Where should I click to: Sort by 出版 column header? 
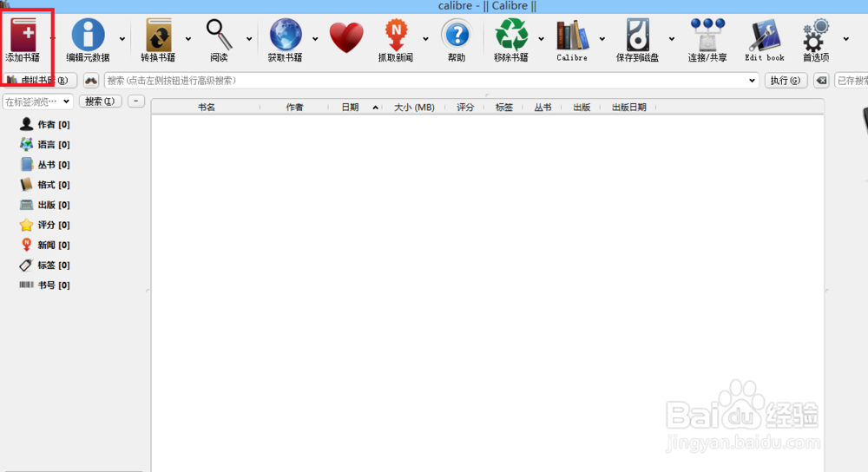[x=582, y=108]
